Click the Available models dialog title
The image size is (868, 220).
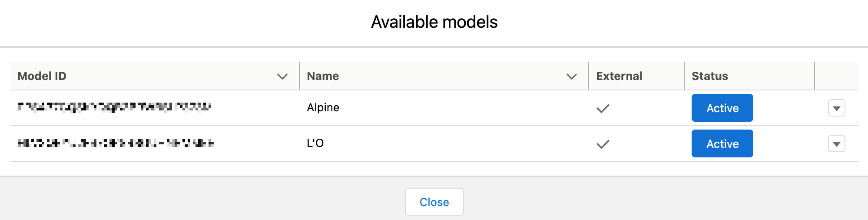click(434, 22)
